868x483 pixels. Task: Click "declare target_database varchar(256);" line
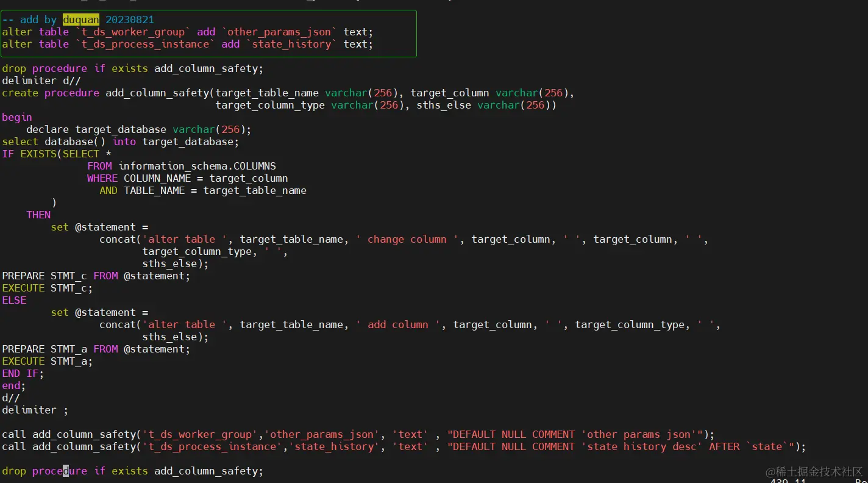pyautogui.click(x=139, y=129)
